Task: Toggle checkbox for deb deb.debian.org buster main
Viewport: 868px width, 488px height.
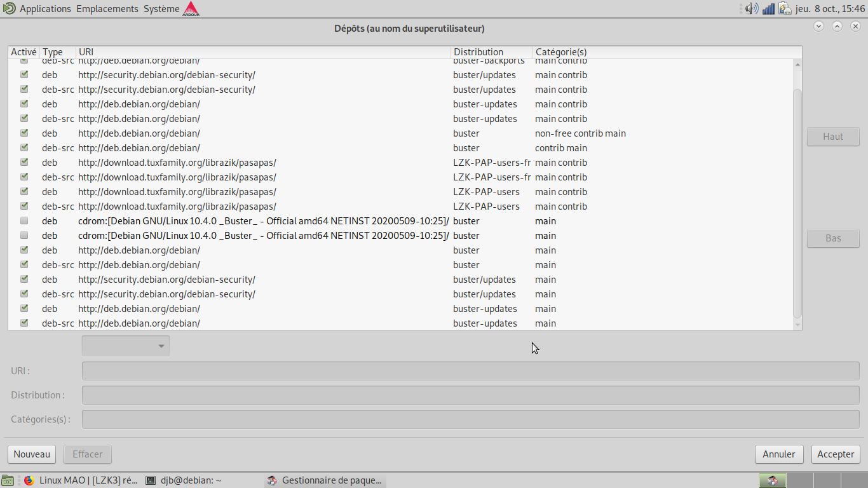Action: pos(24,250)
